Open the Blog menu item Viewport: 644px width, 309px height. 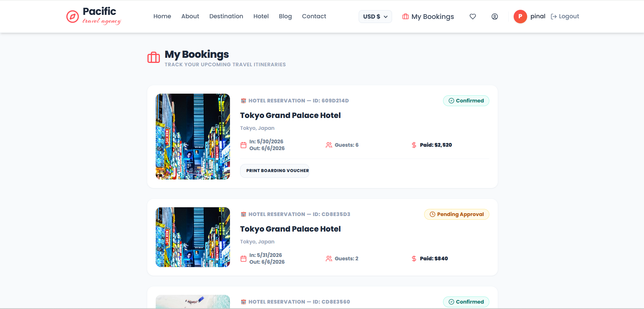click(x=285, y=16)
